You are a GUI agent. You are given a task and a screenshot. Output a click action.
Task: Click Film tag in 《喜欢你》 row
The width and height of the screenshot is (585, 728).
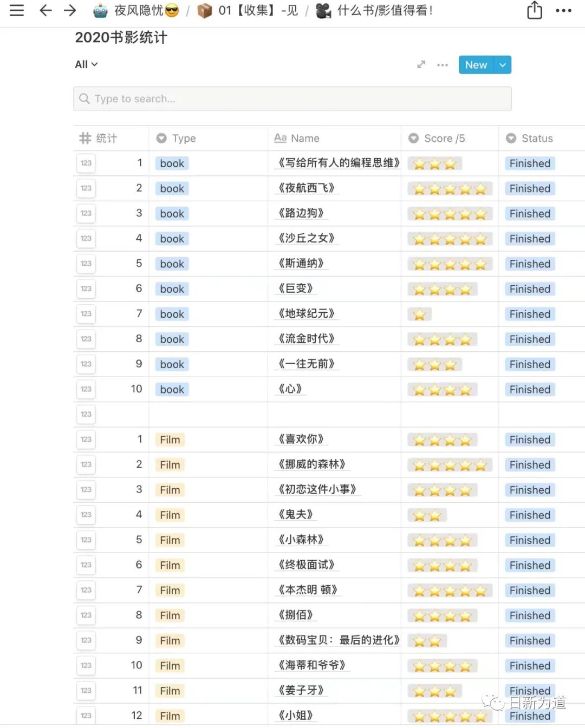pyautogui.click(x=170, y=440)
